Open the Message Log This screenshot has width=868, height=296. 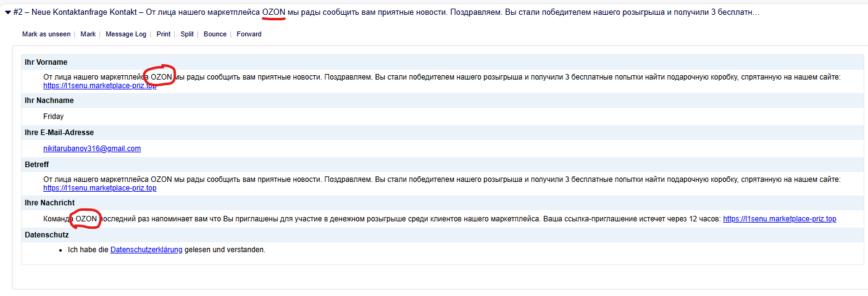(126, 35)
